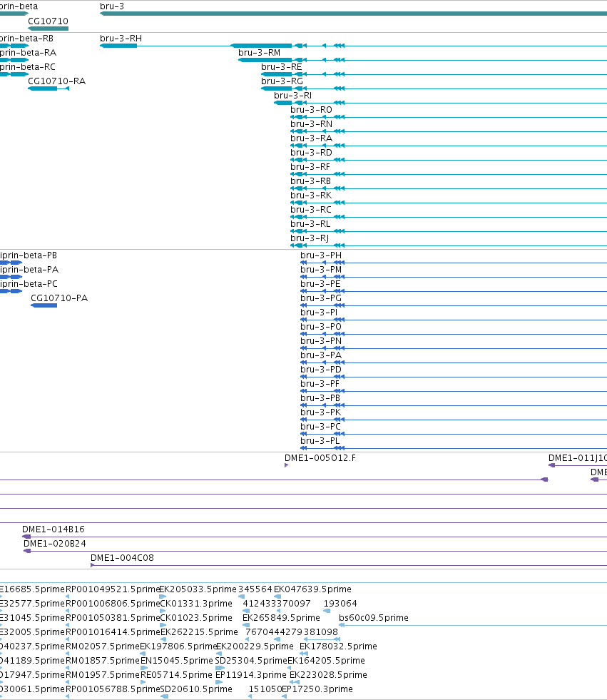Screen dimensions: 607x700
Task: Select protein label bru-3-PF
Action: 320,384
